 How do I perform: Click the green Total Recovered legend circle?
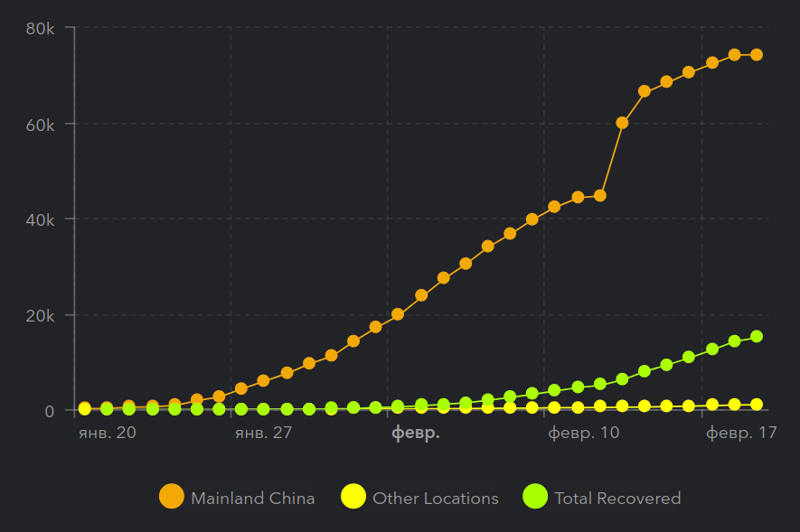(535, 497)
